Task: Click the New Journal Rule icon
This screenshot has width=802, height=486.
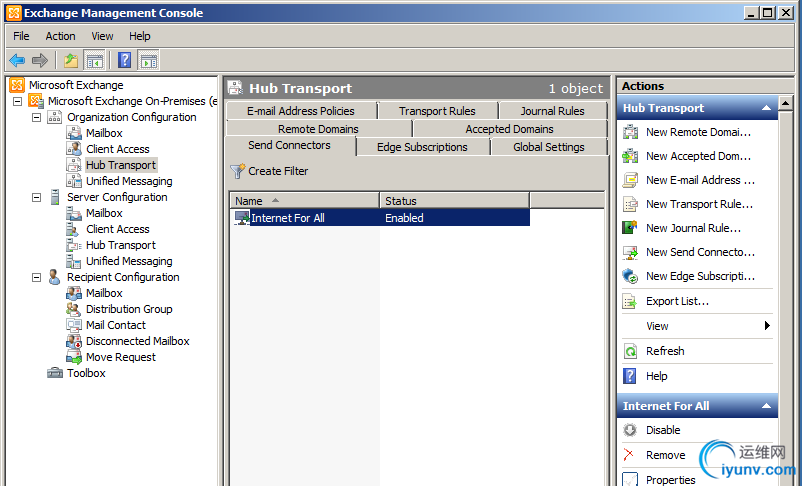Action: tap(630, 228)
